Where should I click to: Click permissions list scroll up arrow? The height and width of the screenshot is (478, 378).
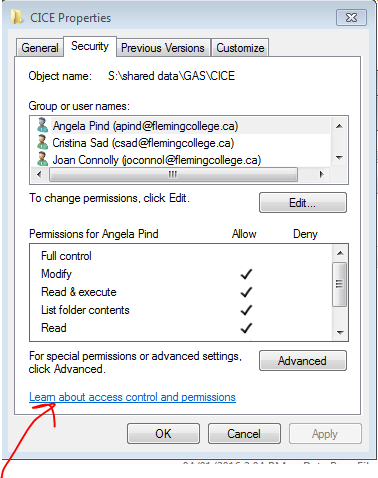tap(340, 253)
